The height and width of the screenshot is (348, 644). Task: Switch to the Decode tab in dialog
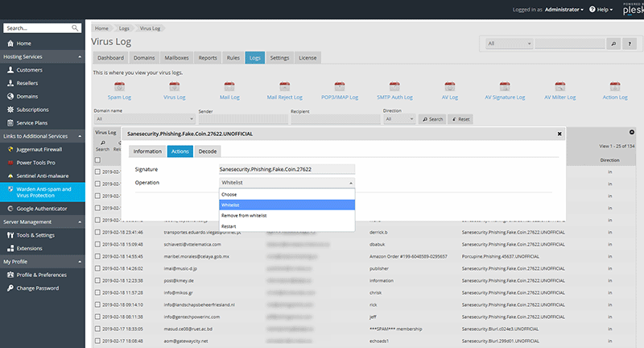pyautogui.click(x=207, y=151)
